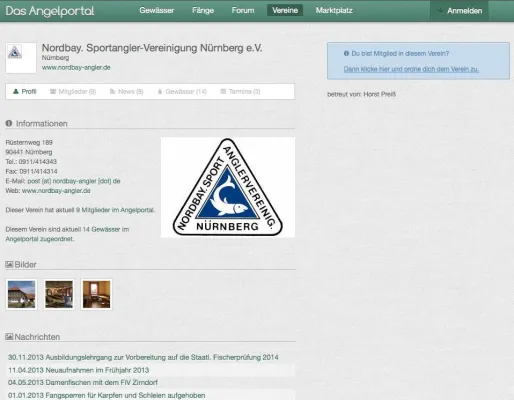Click the picture icon beside Bilder heading

pyautogui.click(x=9, y=264)
